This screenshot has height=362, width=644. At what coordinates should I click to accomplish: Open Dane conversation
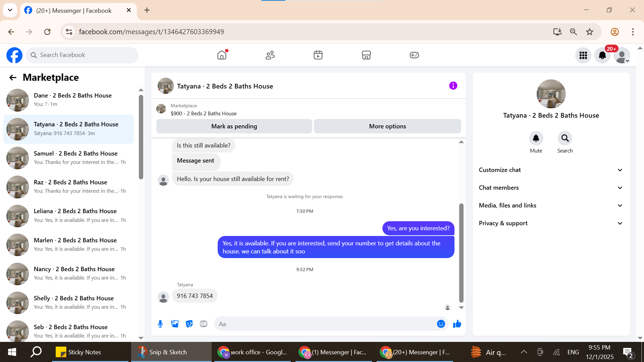click(68, 100)
